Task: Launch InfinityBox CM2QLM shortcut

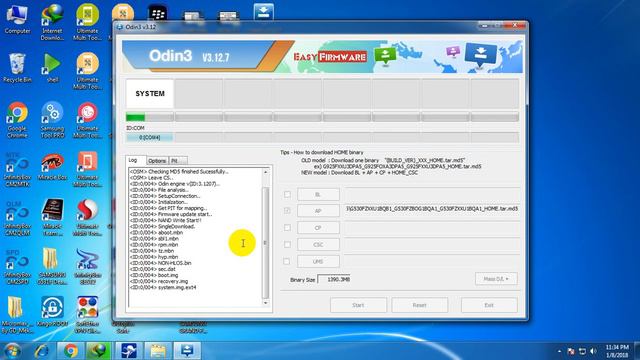Action: click(x=17, y=218)
